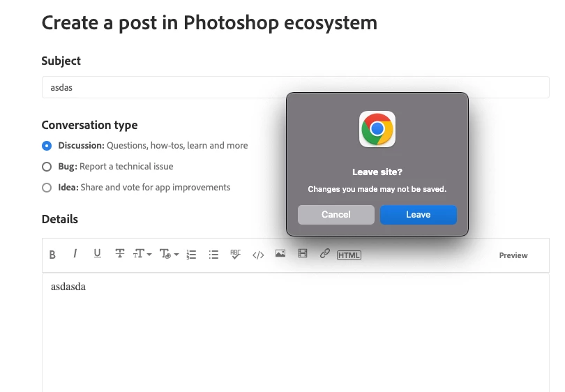This screenshot has width=565, height=392.
Task: Select the Idea conversation type
Action: 47,188
